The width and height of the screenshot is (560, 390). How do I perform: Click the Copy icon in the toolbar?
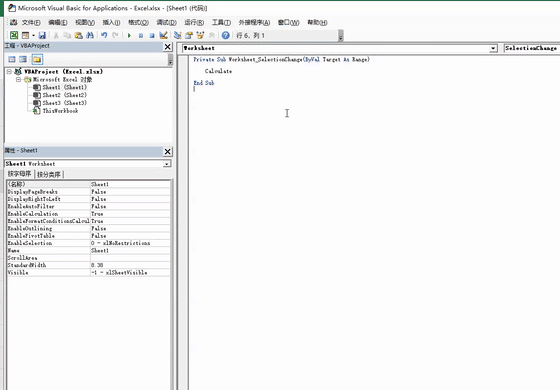click(x=67, y=35)
